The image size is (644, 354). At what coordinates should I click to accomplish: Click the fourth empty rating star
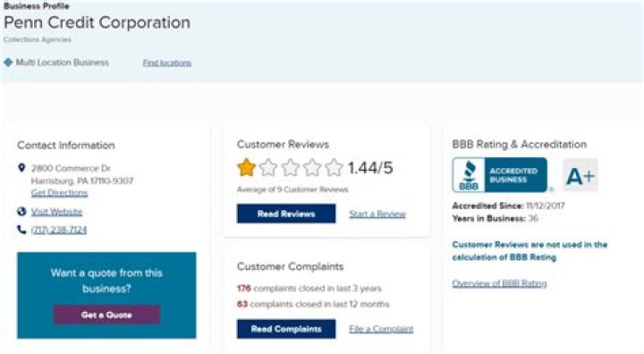tap(312, 167)
